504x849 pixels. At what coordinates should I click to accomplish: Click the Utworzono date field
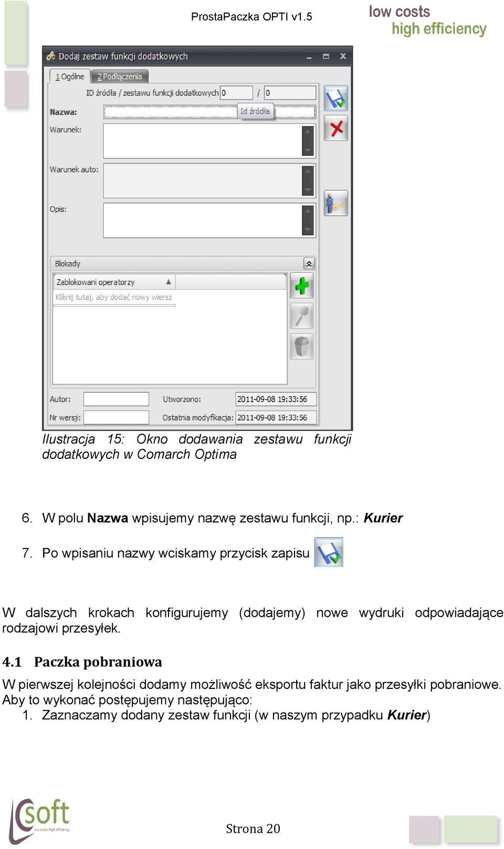click(x=276, y=399)
